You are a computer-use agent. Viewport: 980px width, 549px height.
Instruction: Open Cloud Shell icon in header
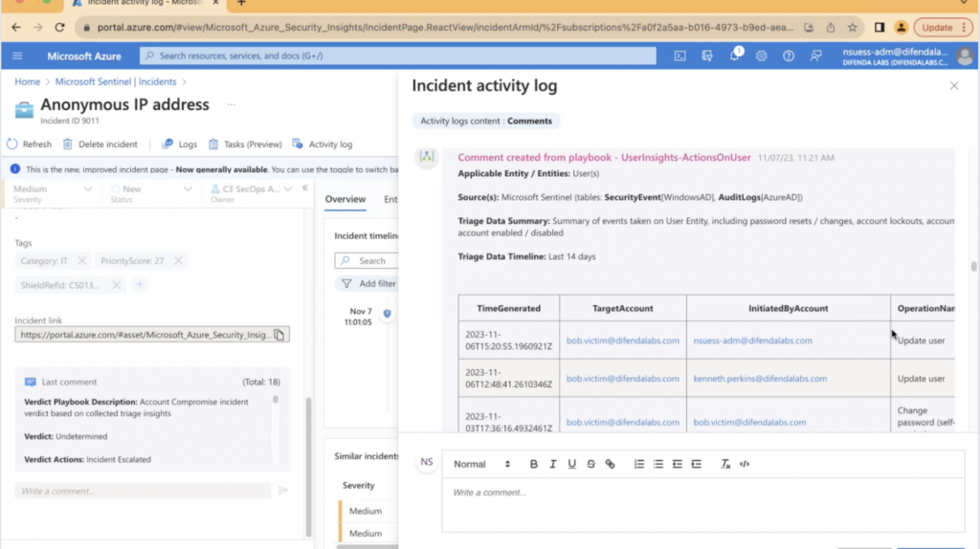pyautogui.click(x=679, y=55)
